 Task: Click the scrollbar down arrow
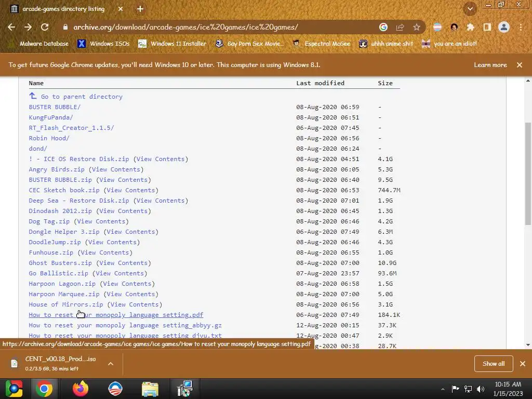(x=528, y=345)
